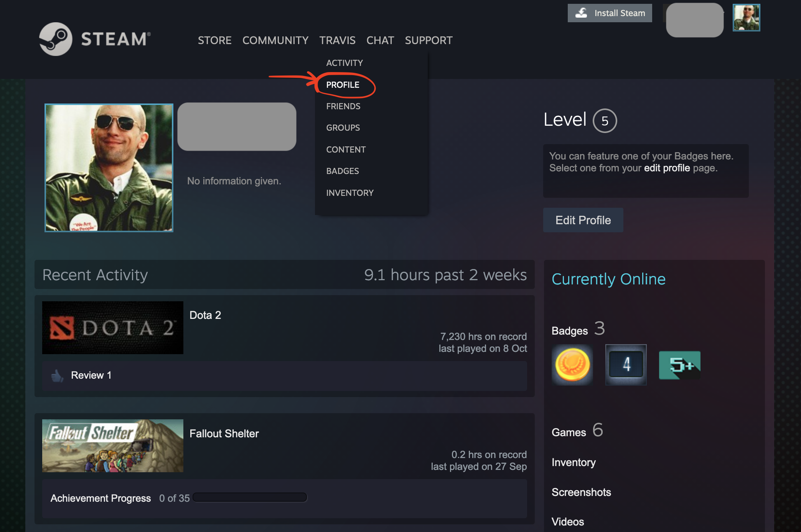This screenshot has height=532, width=801.
Task: Click the Steam logo icon
Action: coord(56,39)
